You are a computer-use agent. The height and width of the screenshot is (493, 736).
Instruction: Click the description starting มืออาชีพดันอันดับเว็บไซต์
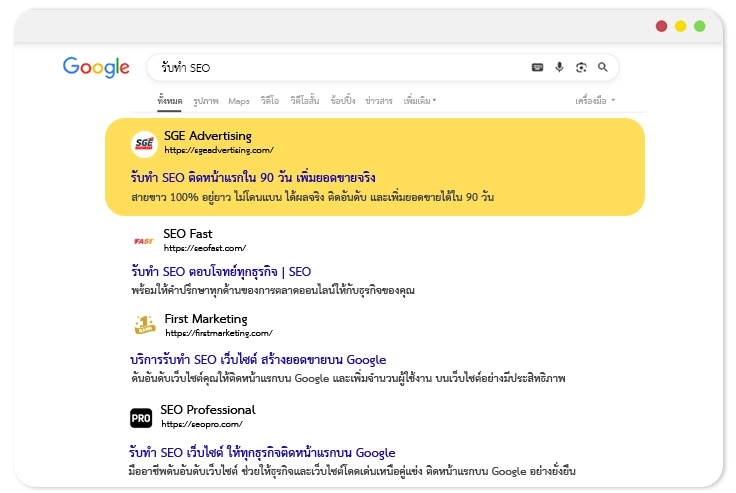pos(352,471)
